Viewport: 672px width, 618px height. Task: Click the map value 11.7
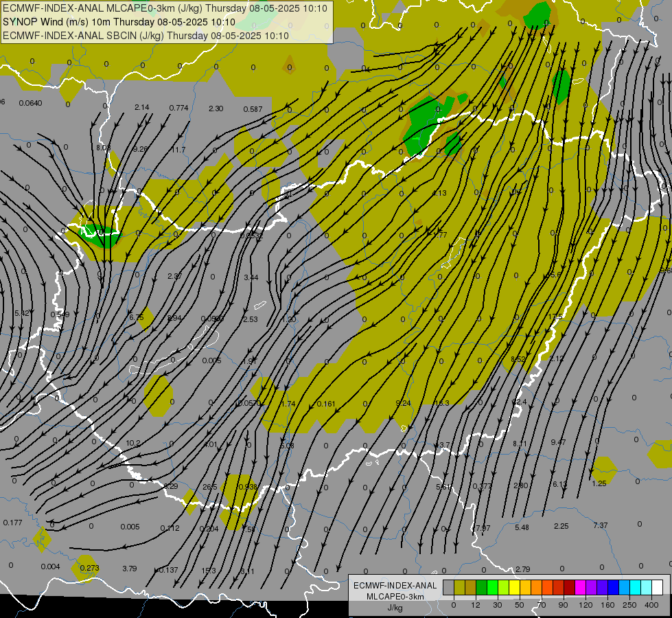178,150
